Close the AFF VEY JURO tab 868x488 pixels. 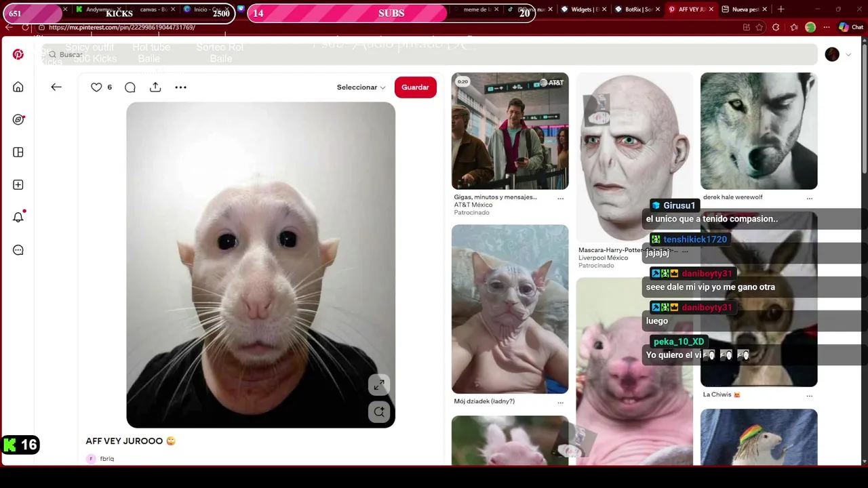click(711, 9)
